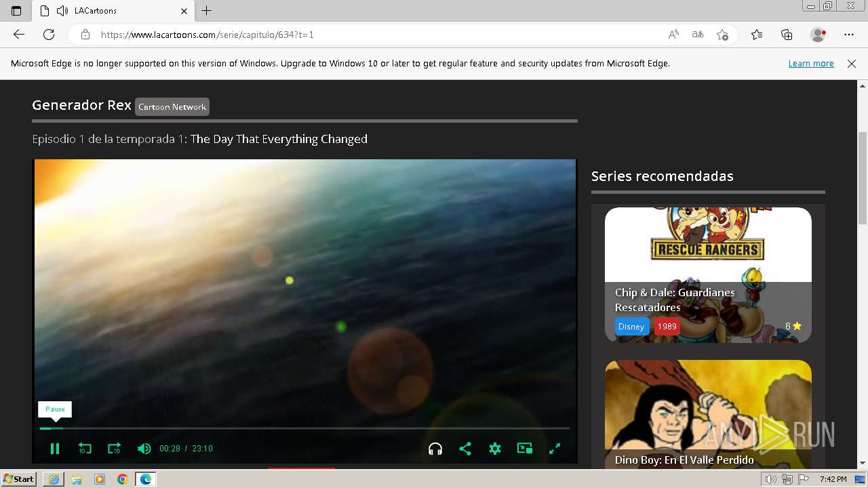868x488 pixels.
Task: Refresh the current page
Action: pyautogui.click(x=49, y=35)
